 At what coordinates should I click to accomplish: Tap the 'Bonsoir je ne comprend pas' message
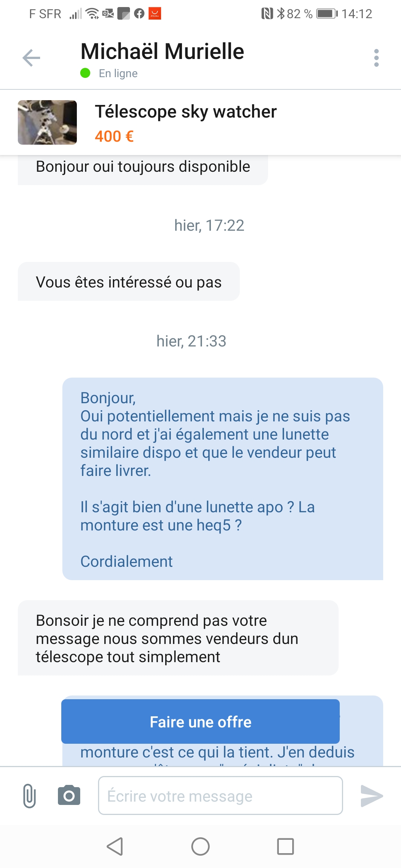(x=178, y=638)
